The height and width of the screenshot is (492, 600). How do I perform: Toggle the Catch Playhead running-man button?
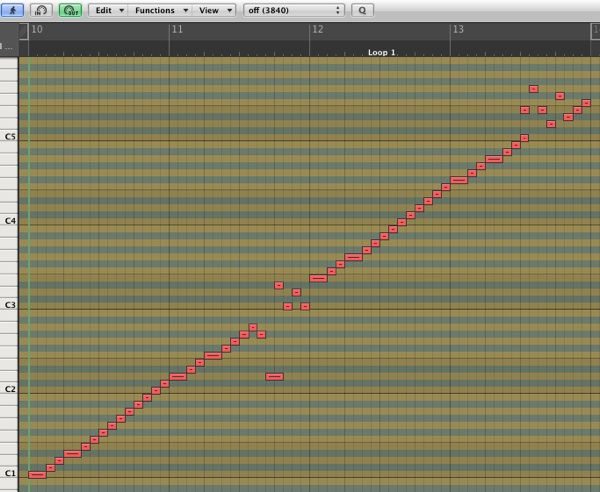(12, 10)
